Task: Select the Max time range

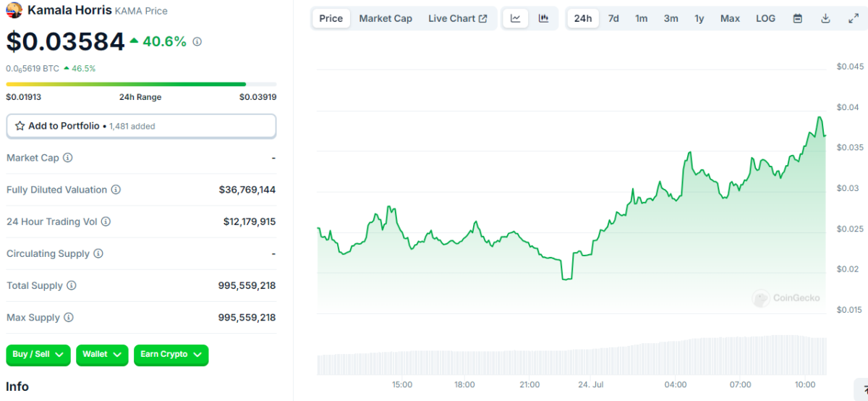Action: click(730, 18)
